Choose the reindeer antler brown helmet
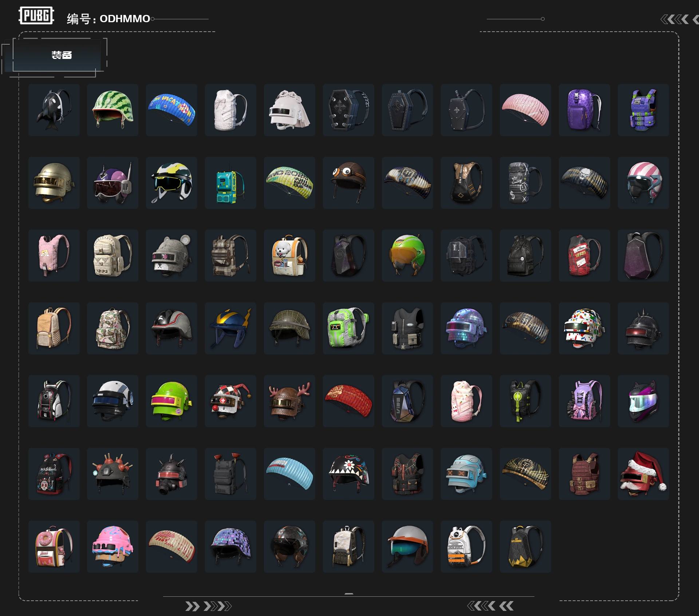The width and height of the screenshot is (699, 616). tap(289, 401)
